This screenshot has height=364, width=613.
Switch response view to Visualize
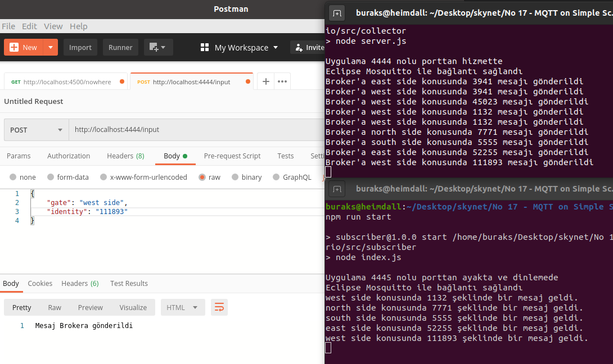pyautogui.click(x=133, y=308)
